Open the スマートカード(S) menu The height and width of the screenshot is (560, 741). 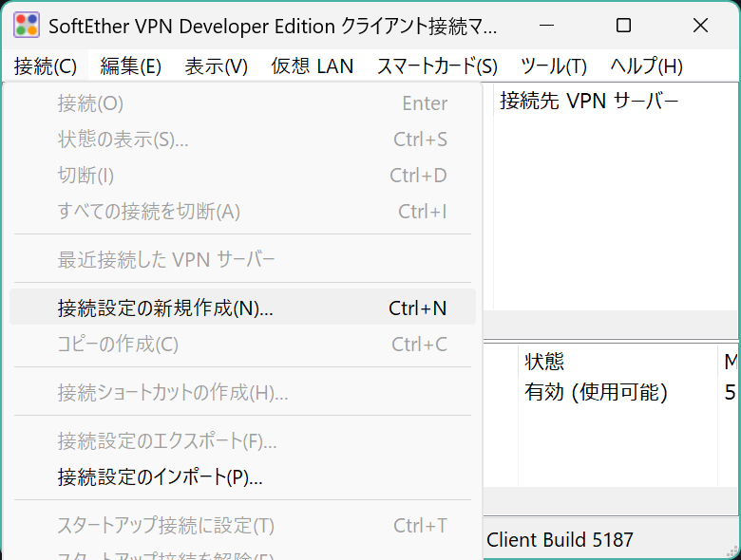coord(437,66)
